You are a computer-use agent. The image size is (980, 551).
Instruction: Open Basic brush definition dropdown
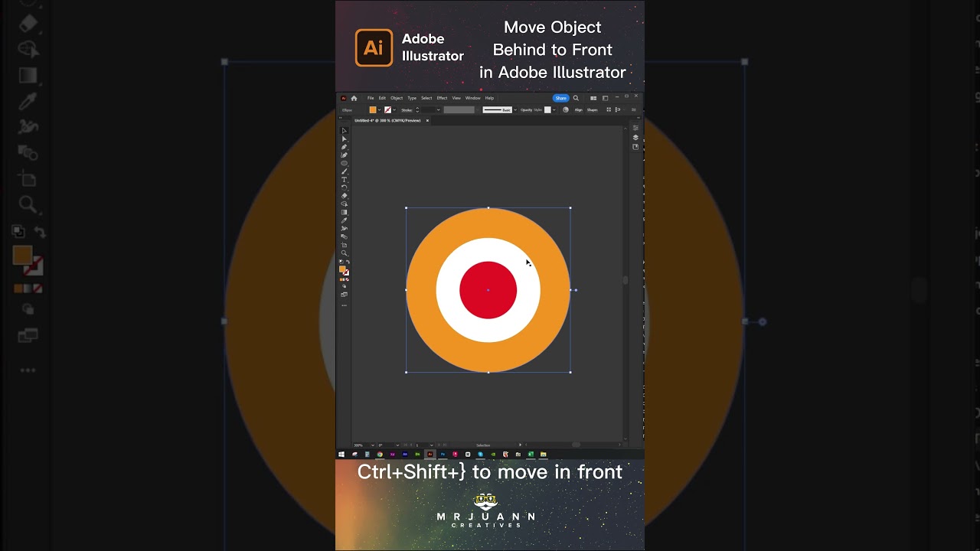pos(515,110)
